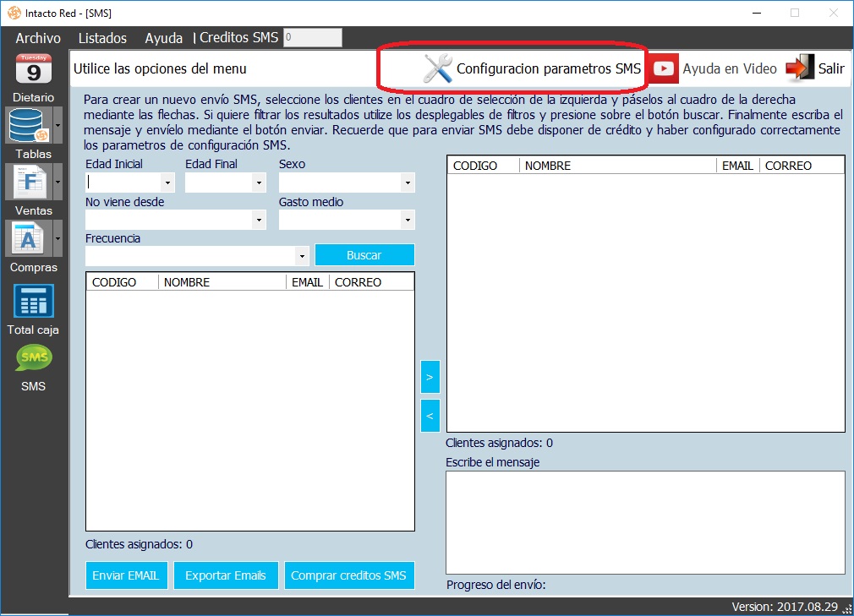The width and height of the screenshot is (854, 616).
Task: Click the left list CODIGO column header
Action: [x=123, y=282]
